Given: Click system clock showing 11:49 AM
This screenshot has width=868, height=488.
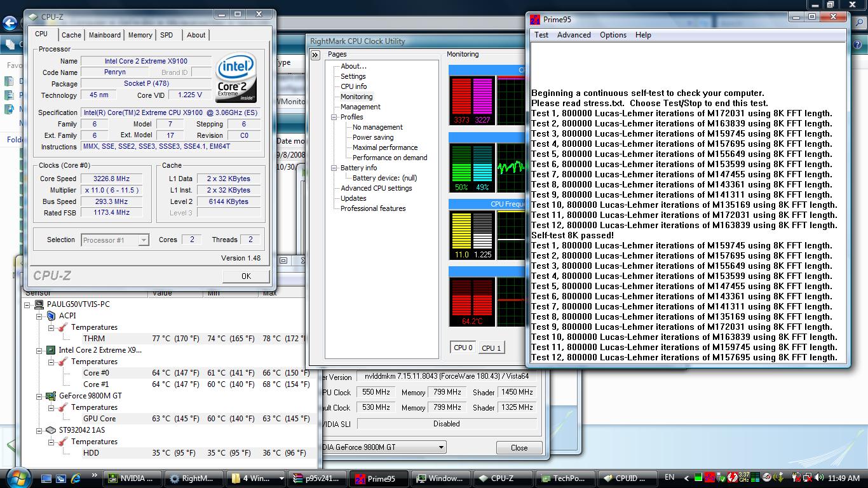Looking at the screenshot, I should [x=844, y=478].
